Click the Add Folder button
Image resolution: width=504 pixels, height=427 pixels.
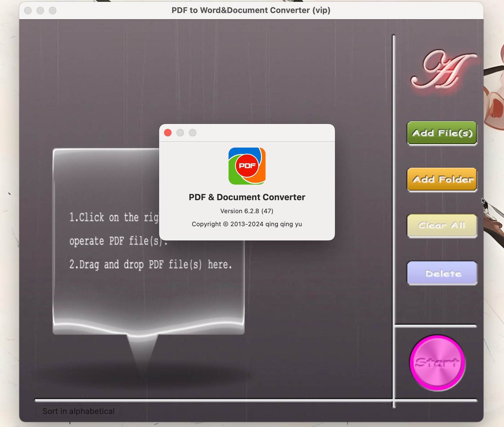point(442,180)
